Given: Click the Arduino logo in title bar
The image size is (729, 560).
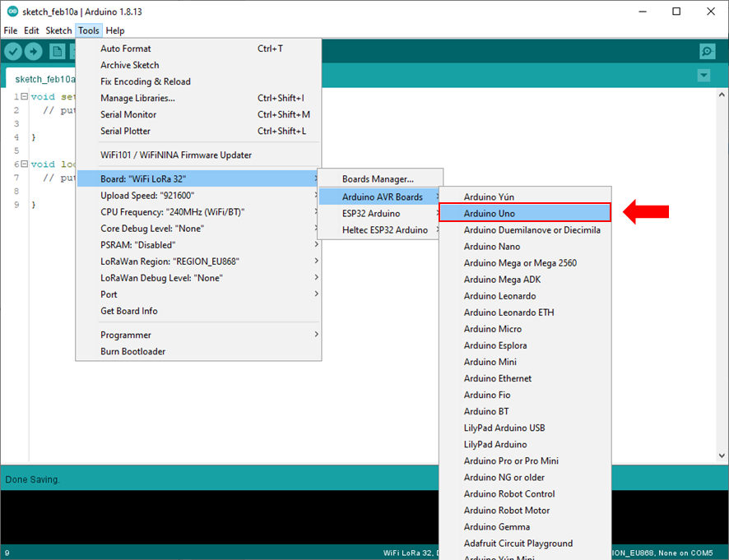Looking at the screenshot, I should coord(12,12).
